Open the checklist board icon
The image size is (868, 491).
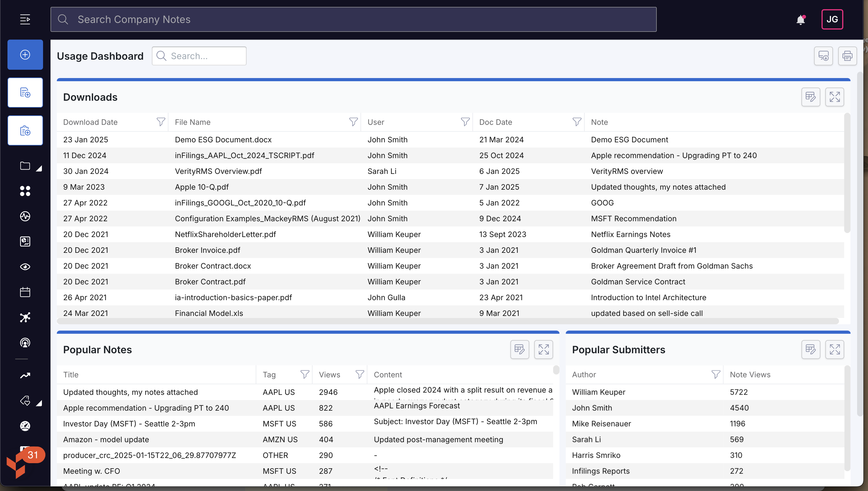click(25, 241)
